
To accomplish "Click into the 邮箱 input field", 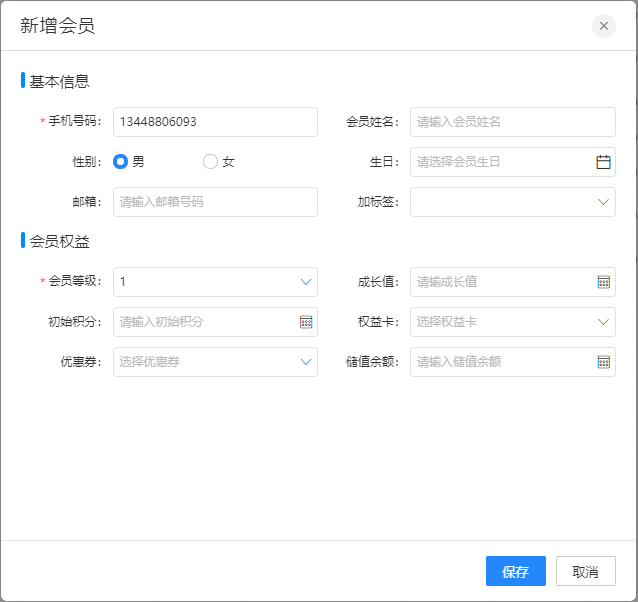I will pyautogui.click(x=215, y=202).
